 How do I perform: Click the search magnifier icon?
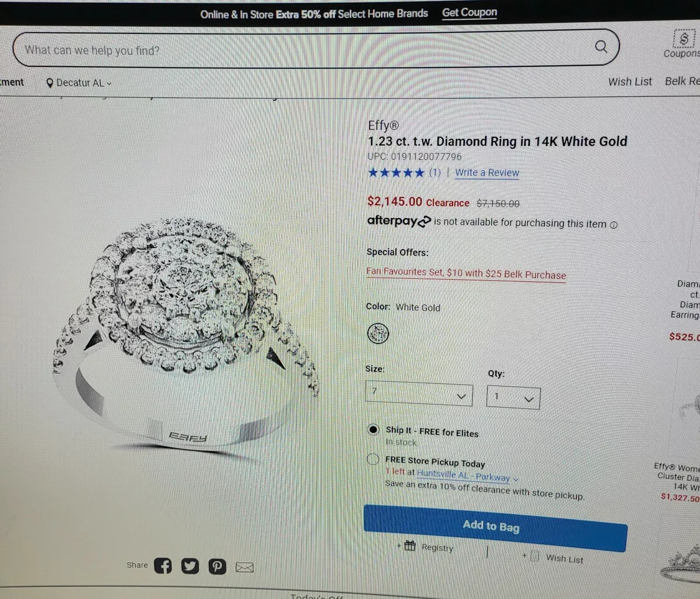click(601, 47)
